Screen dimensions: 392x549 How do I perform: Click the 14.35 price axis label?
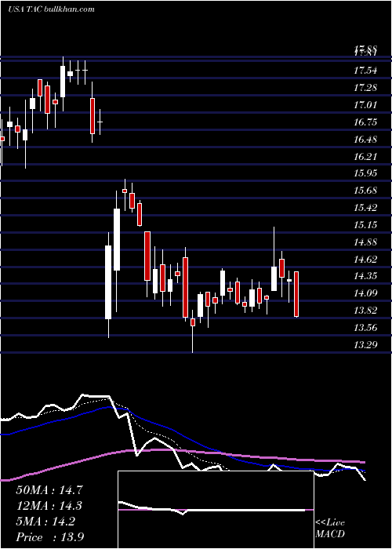click(x=365, y=276)
